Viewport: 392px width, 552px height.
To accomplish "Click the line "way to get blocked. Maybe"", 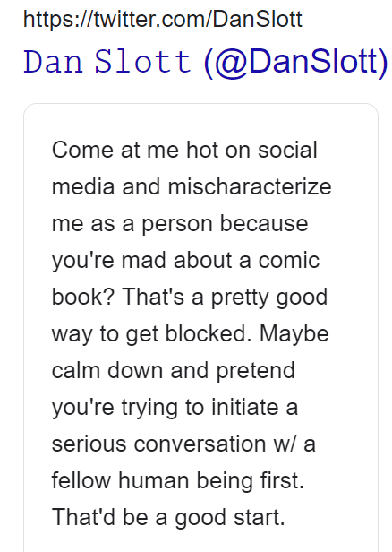I will 191,333.
